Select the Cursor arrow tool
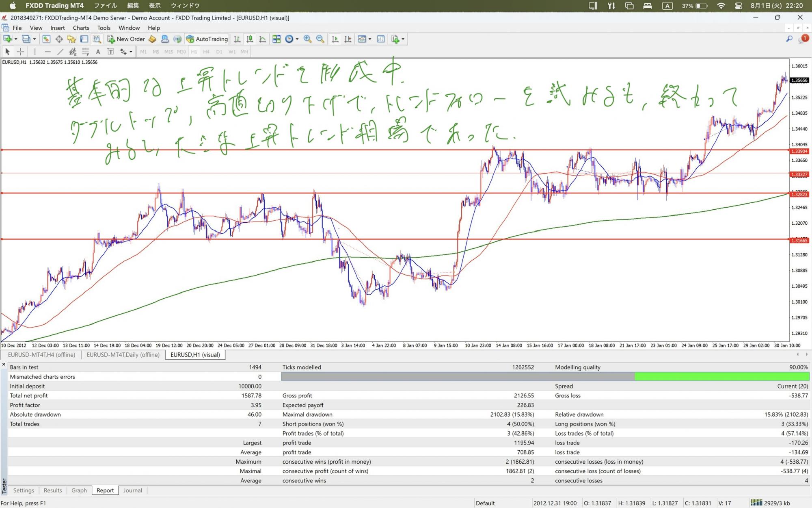 tap(7, 52)
